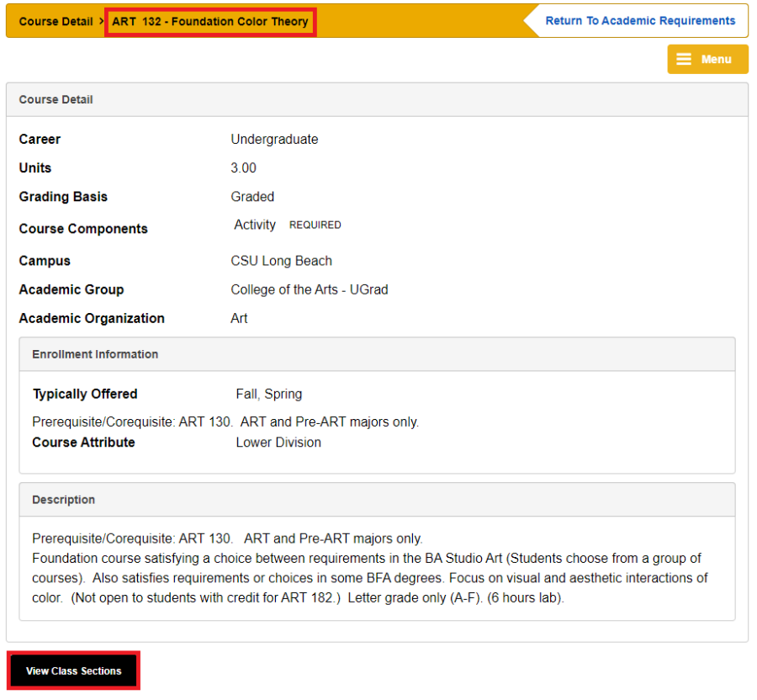Click the Units label
The image size is (757, 700).
coord(35,168)
